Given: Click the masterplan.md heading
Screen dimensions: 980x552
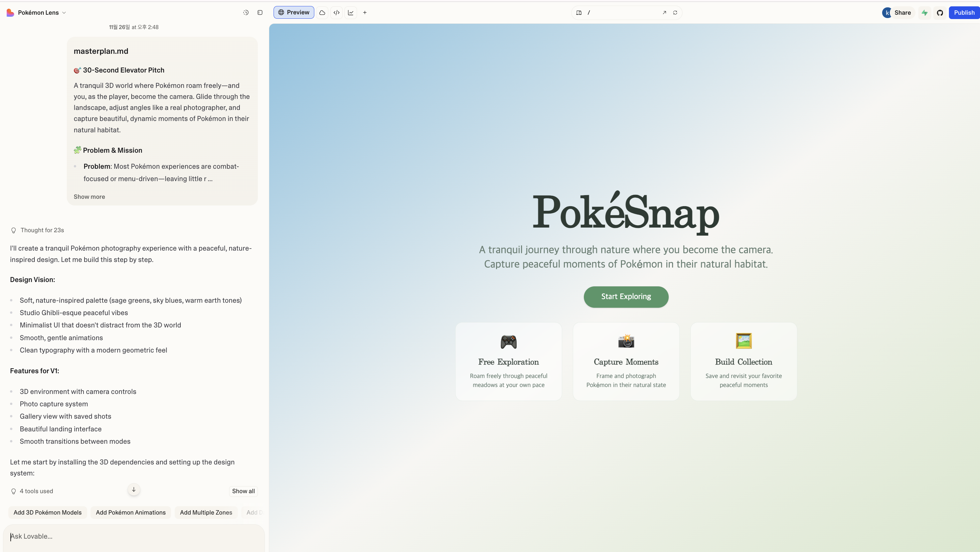Looking at the screenshot, I should tap(101, 51).
